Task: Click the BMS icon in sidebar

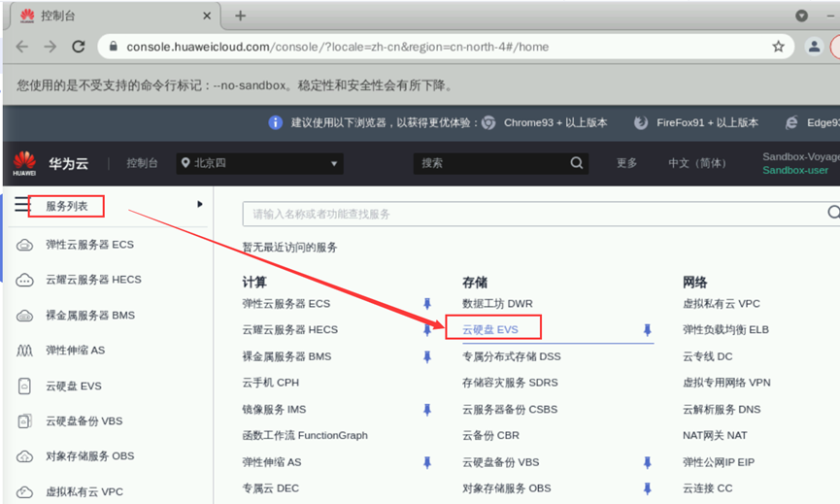Action: coord(24,316)
